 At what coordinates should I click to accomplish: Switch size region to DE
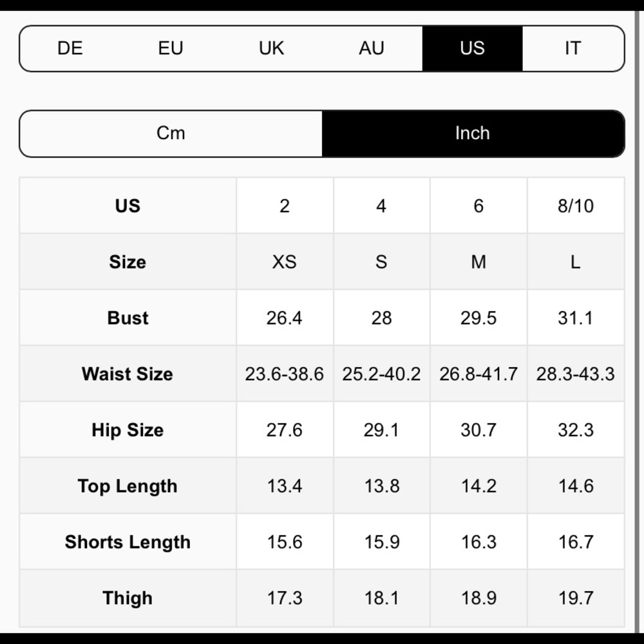(70, 48)
